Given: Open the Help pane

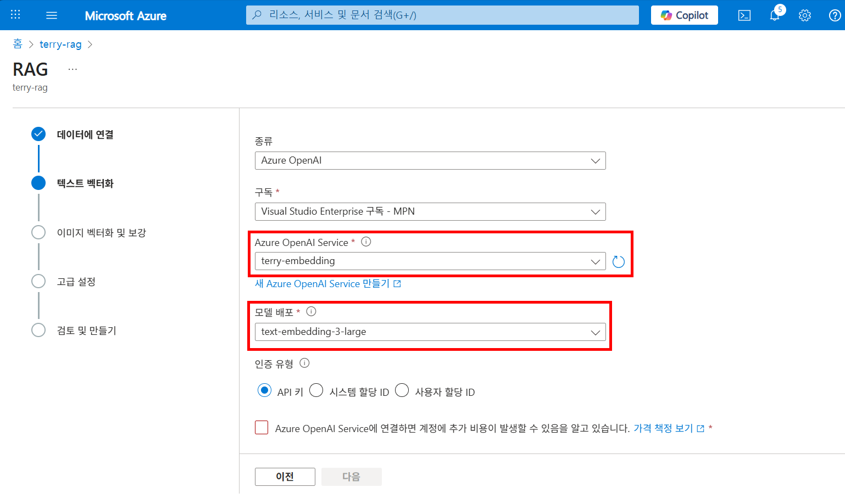Looking at the screenshot, I should click(835, 15).
